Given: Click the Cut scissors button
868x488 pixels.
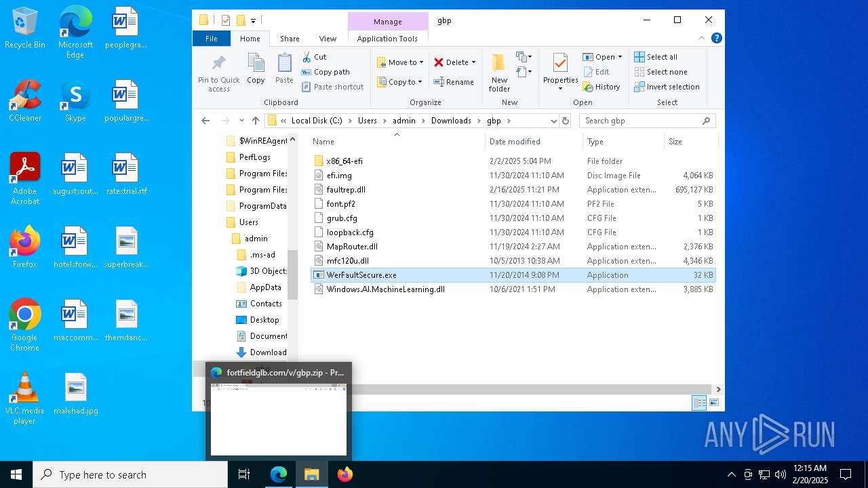Looking at the screenshot, I should tap(314, 57).
